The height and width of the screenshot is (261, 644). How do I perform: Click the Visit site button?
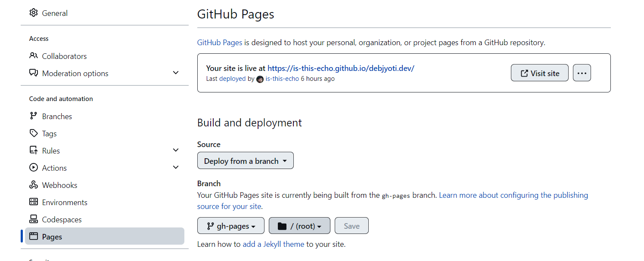(x=540, y=73)
